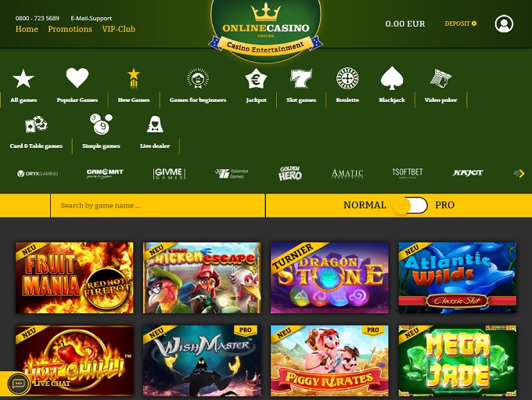Screen dimensions: 532x400
Task: Filter by Amatic provider logo
Action: click(x=347, y=174)
